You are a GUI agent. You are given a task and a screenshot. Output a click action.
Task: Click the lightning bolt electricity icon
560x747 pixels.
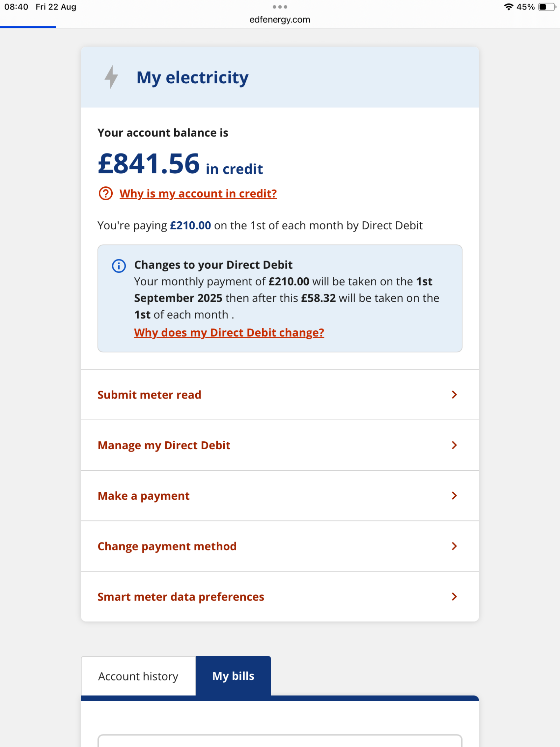pos(111,77)
